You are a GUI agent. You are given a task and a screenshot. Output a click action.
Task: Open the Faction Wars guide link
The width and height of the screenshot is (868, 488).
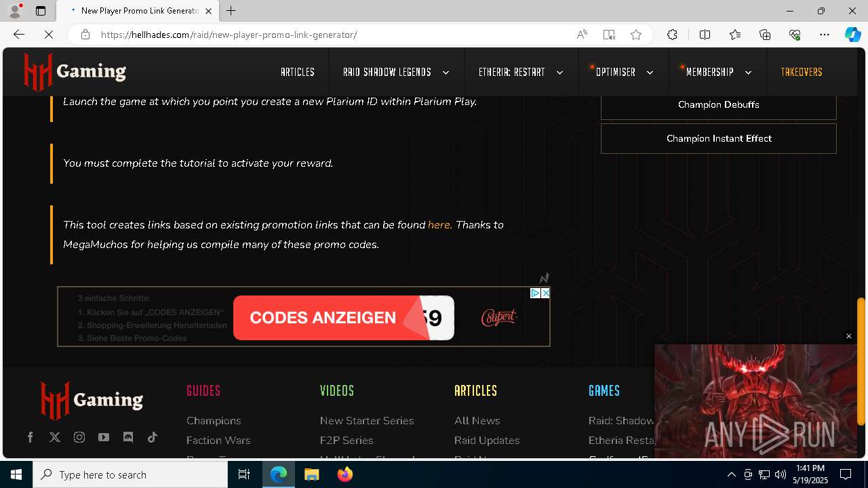pyautogui.click(x=218, y=441)
